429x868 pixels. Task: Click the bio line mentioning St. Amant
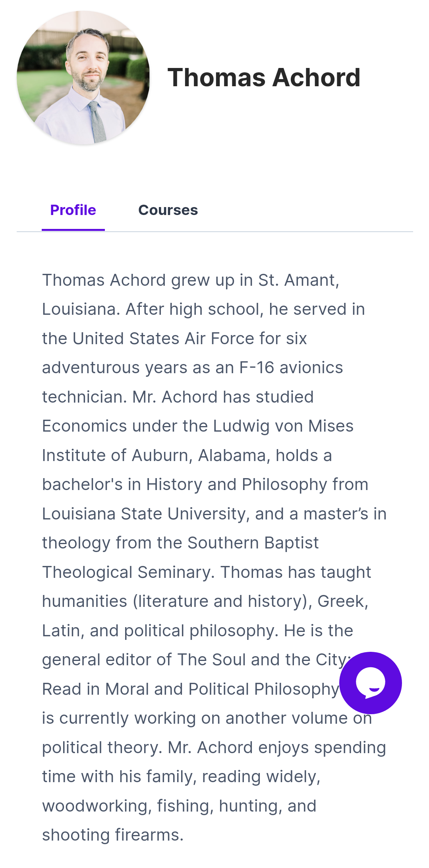tap(191, 280)
